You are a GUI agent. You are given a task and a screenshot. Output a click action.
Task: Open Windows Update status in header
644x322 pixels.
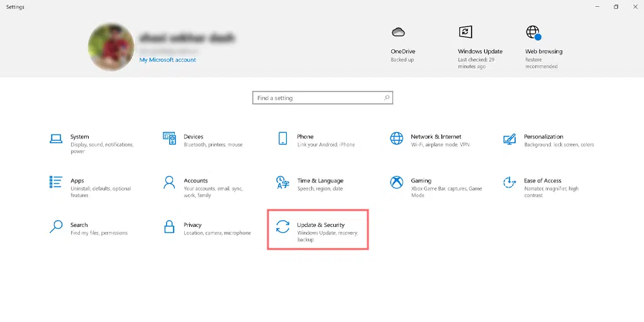click(x=465, y=33)
